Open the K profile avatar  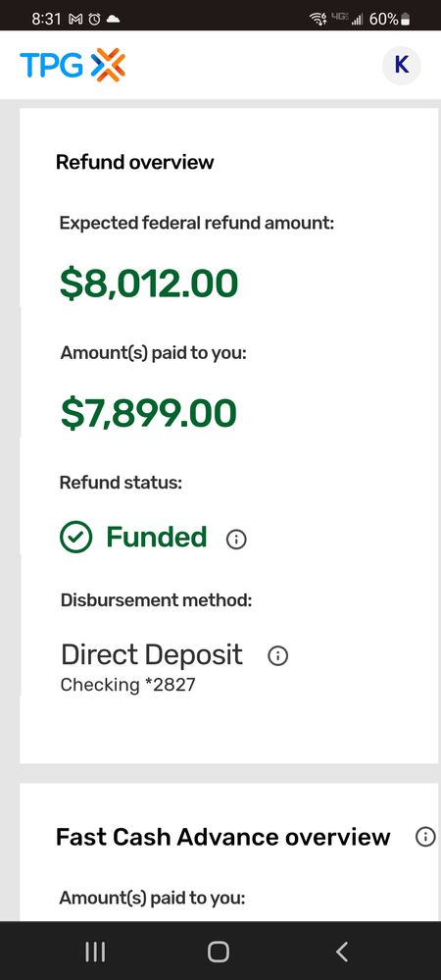tap(401, 65)
